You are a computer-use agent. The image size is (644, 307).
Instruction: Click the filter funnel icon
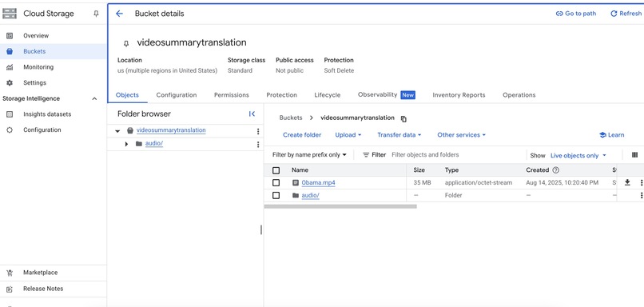[366, 155]
